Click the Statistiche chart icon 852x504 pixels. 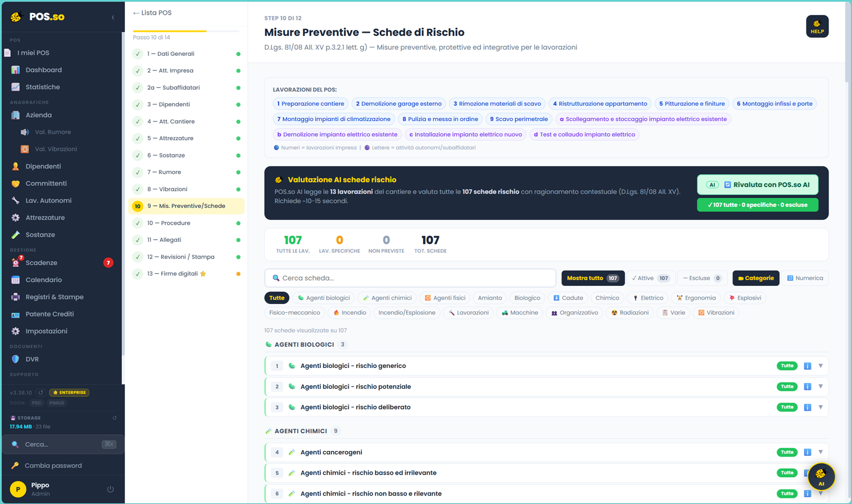(x=15, y=87)
